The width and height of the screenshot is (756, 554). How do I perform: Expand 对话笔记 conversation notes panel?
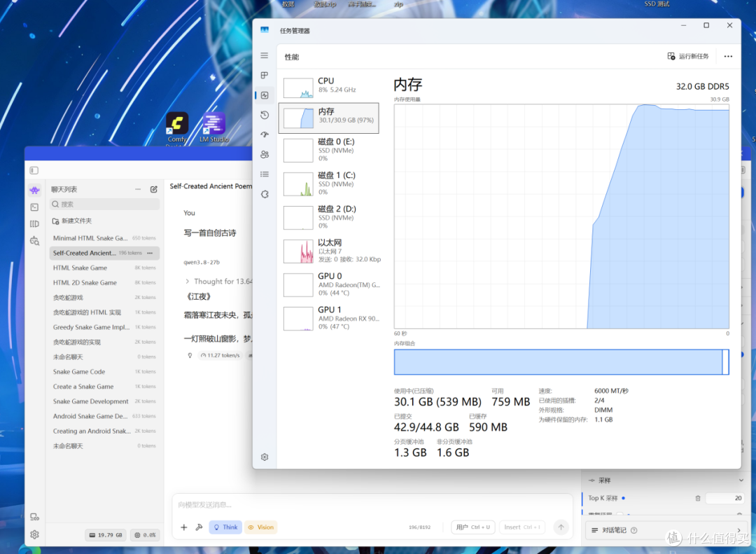[x=666, y=530]
